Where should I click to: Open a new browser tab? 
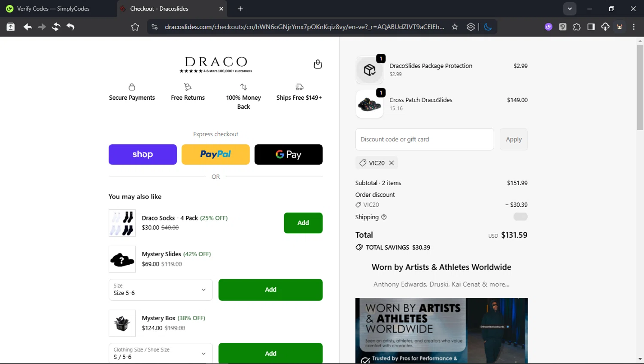tap(240, 9)
